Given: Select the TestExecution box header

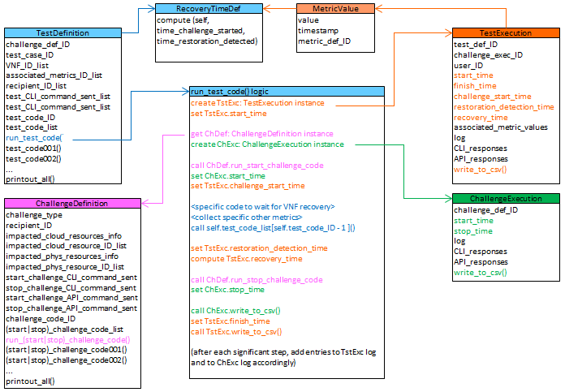Looking at the screenshot, I should (506, 32).
